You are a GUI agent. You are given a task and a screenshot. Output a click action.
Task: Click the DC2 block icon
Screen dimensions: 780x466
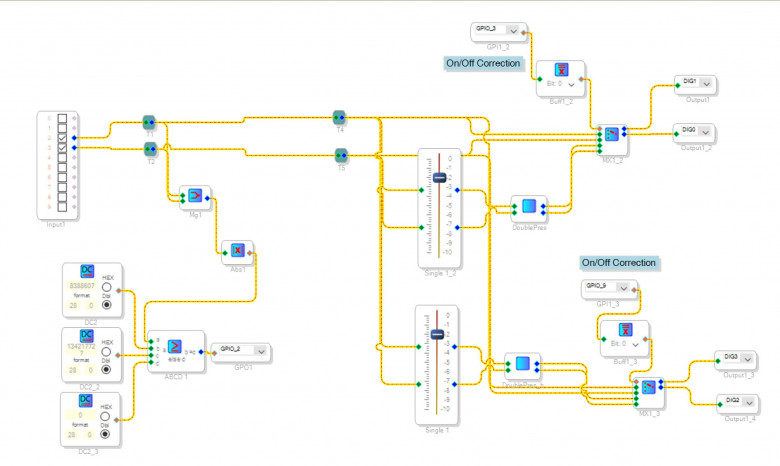point(87,271)
